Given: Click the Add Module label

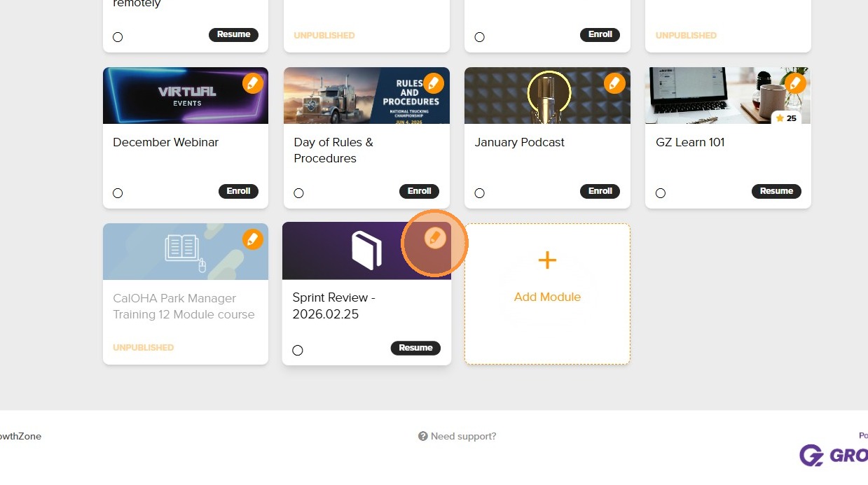Looking at the screenshot, I should [547, 297].
